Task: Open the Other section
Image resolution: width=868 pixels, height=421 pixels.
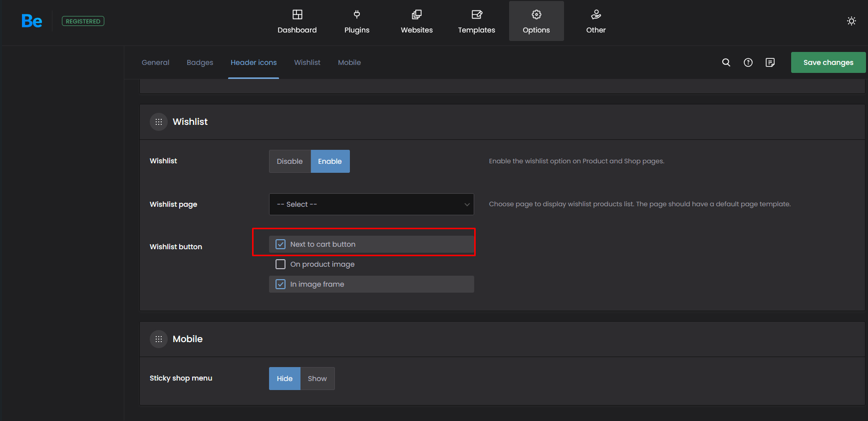Action: [596, 21]
